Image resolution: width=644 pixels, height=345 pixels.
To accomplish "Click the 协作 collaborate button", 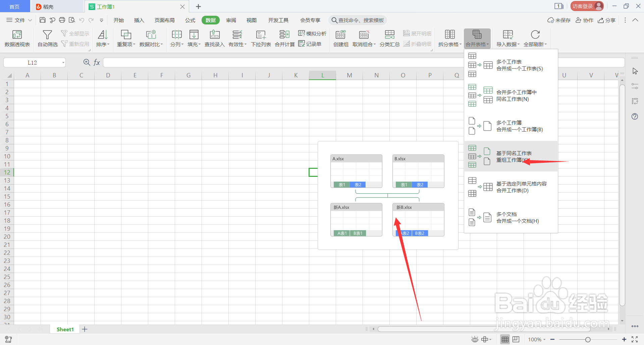I will click(585, 20).
